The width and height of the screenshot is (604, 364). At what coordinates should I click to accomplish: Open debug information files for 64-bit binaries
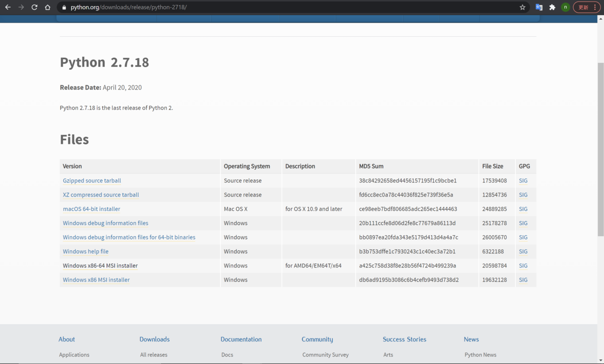point(129,237)
